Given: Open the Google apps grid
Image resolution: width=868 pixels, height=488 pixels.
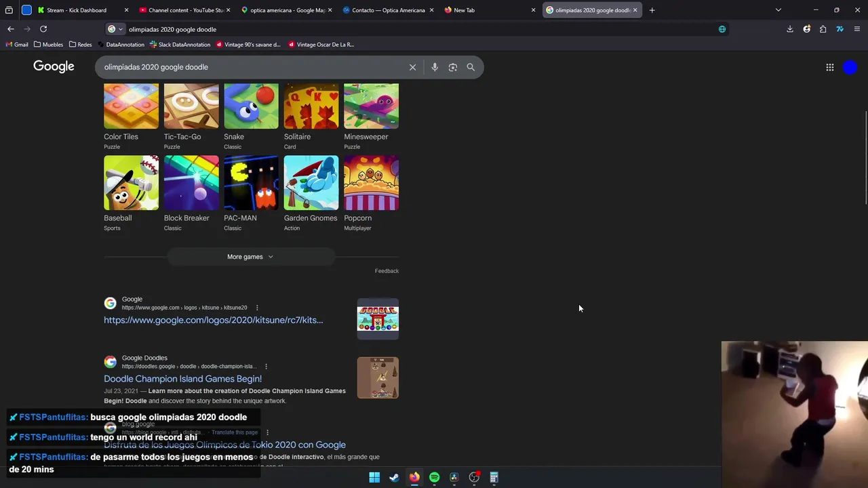Looking at the screenshot, I should (x=829, y=67).
